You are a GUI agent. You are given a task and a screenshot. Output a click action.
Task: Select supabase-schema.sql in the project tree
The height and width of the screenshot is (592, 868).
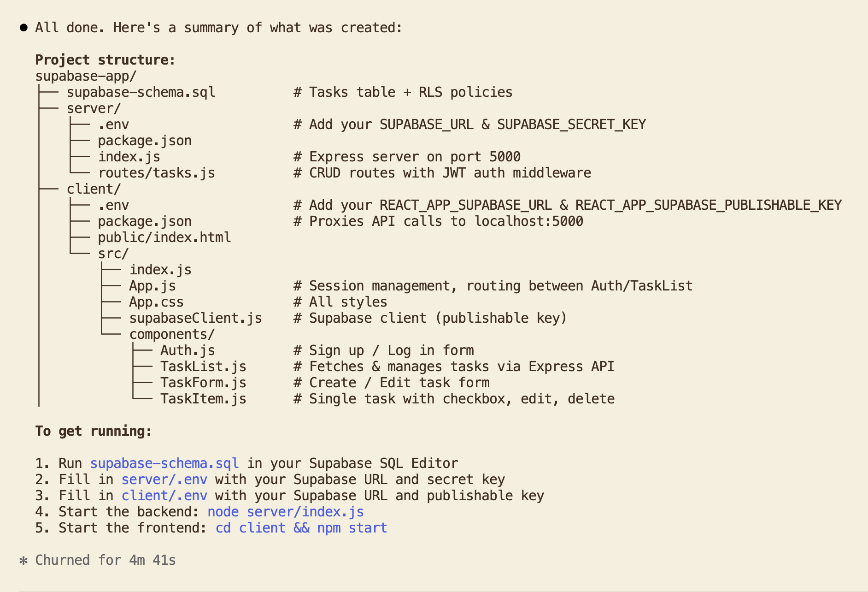(141, 92)
